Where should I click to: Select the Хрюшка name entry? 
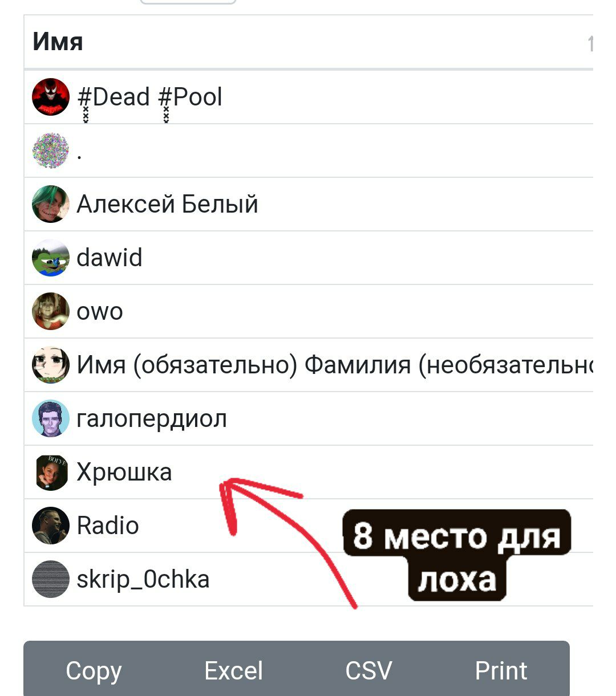(x=124, y=472)
